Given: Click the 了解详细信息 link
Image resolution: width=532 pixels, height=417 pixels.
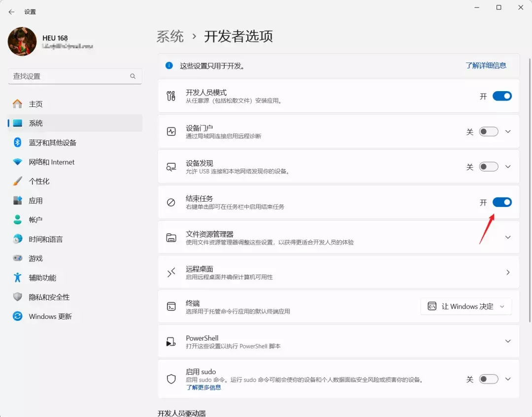Looking at the screenshot, I should [486, 65].
